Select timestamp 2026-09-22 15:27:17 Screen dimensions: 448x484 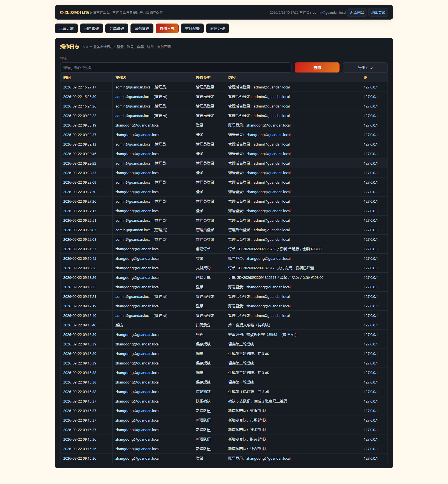(x=80, y=87)
